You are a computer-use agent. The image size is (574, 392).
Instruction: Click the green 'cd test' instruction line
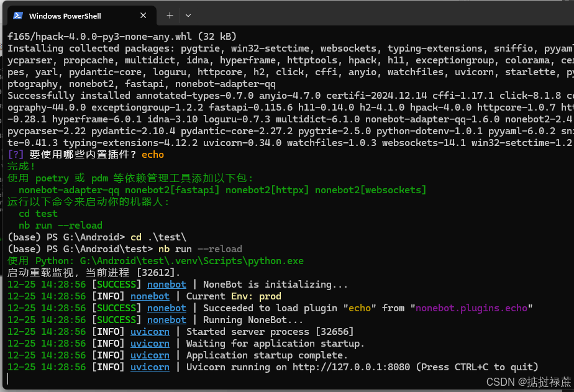[38, 214]
